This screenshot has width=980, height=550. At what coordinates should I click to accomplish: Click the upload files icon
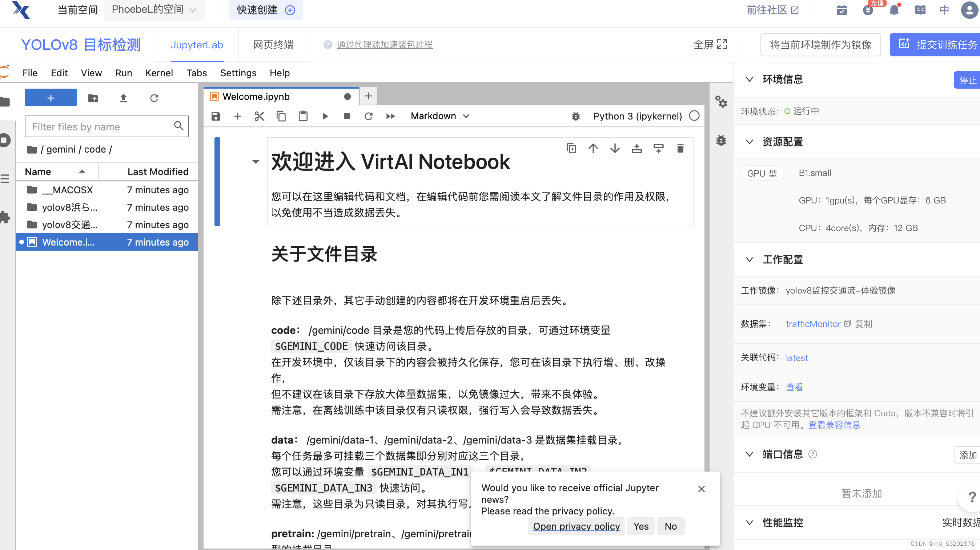tap(123, 98)
